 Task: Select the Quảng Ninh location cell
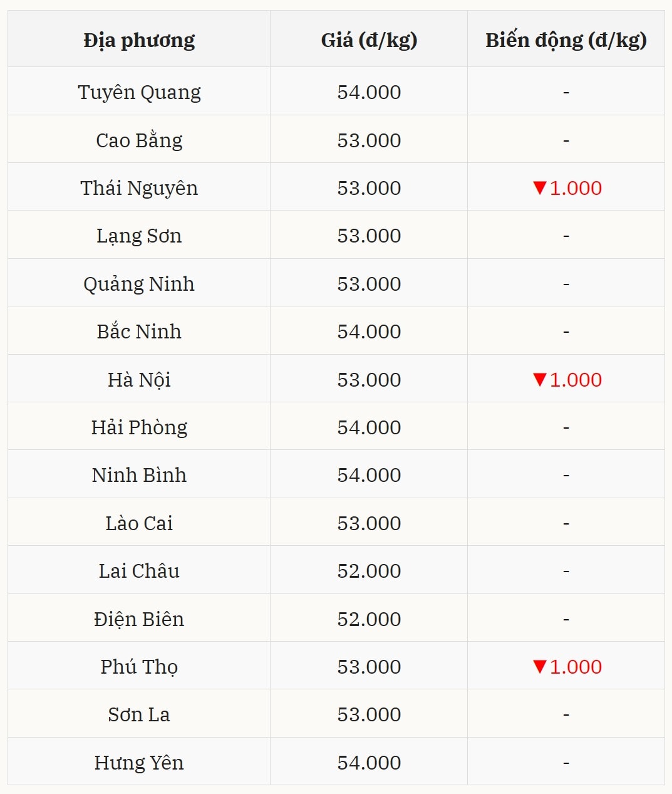click(139, 284)
